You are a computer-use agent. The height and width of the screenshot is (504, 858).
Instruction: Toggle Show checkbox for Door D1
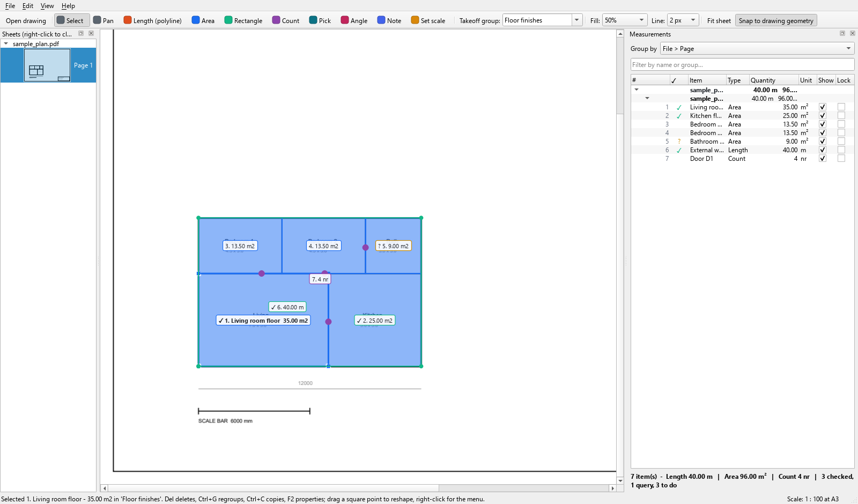click(x=823, y=159)
